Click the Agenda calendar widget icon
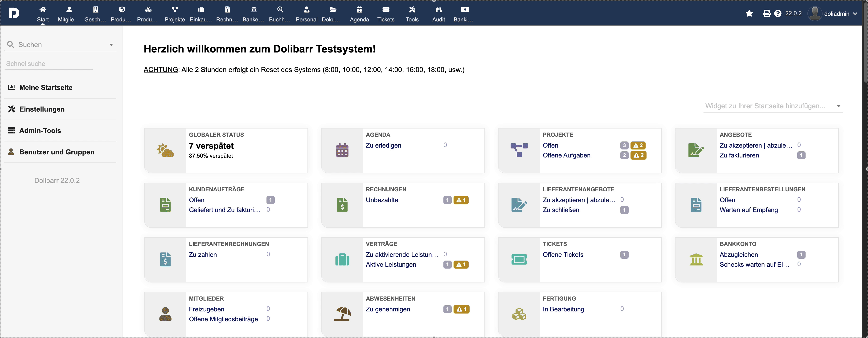 point(342,150)
